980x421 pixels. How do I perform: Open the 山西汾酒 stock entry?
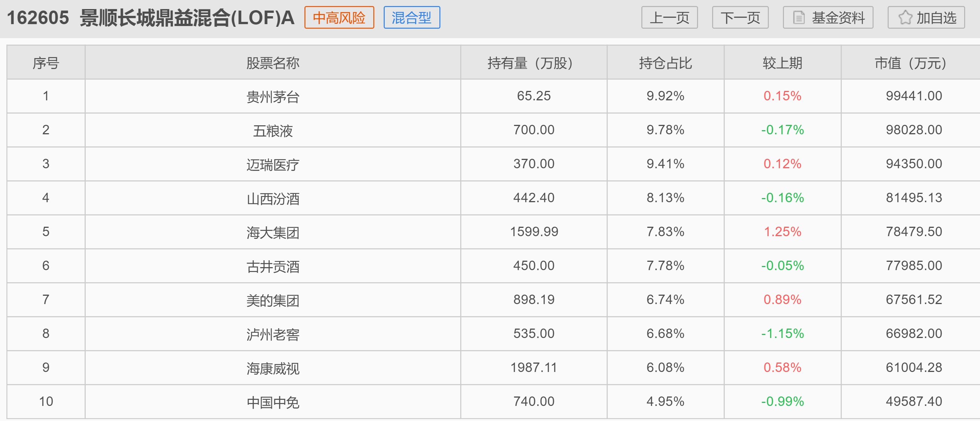tap(273, 198)
